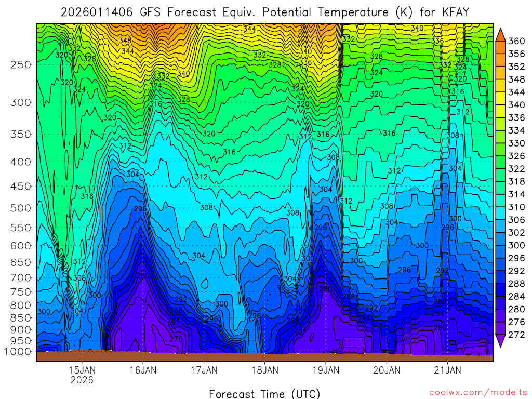The height and width of the screenshot is (399, 532).
Task: Click the 360 color bar label
Action: [x=516, y=41]
